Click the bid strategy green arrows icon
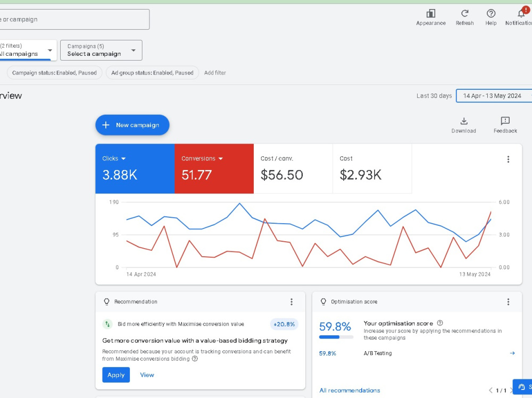532x398 pixels. [107, 324]
